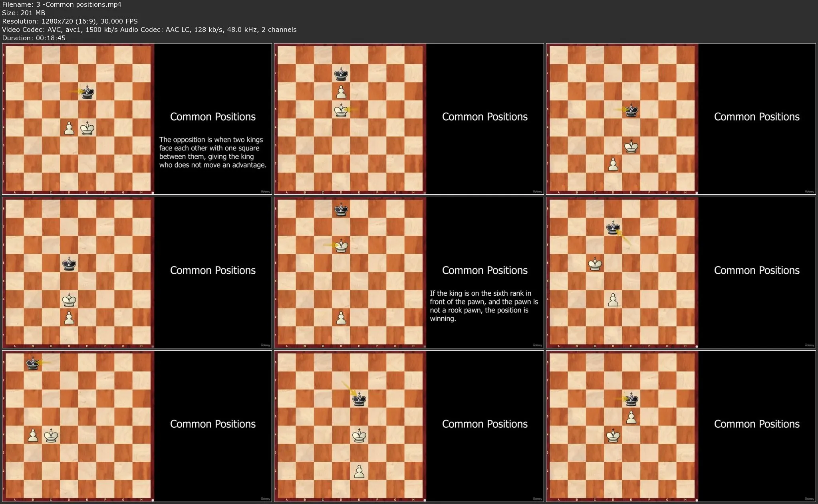Open frame with white king directly above d2 pawn
Screen dimensions: 818x504
point(137,273)
